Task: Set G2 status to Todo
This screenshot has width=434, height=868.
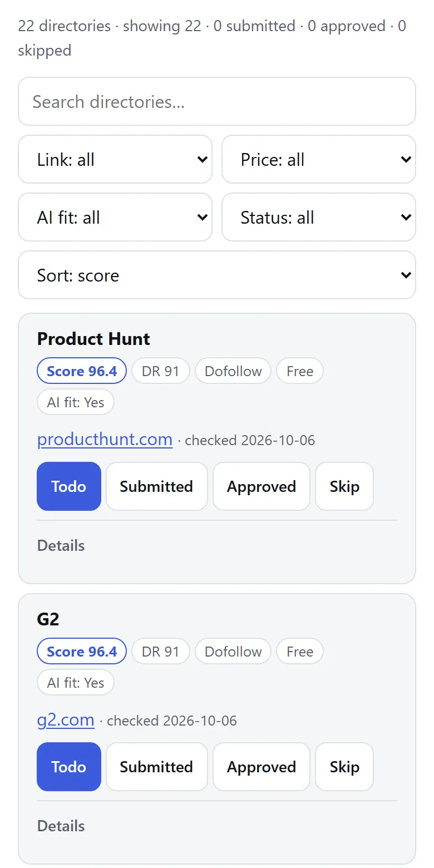Action: tap(69, 767)
